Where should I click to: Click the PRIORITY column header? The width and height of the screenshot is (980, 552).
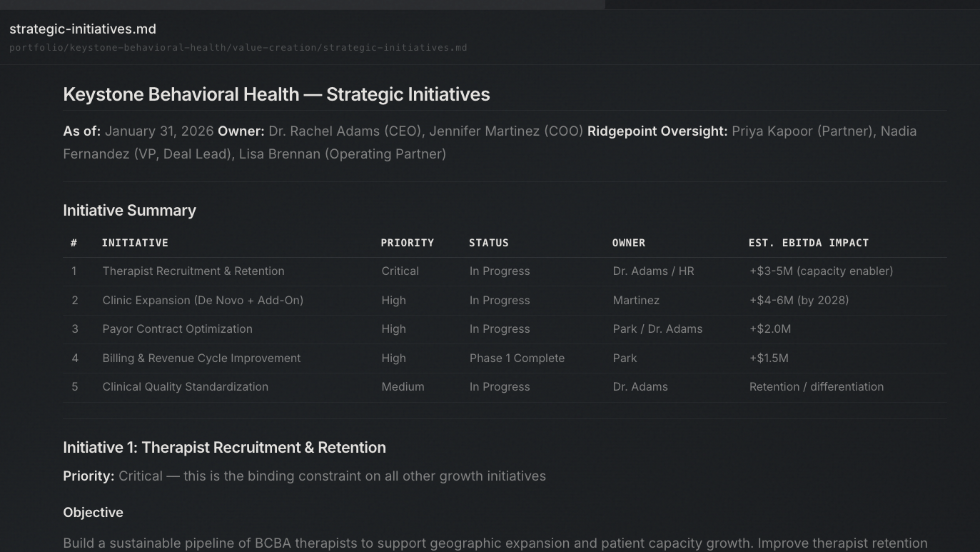407,243
